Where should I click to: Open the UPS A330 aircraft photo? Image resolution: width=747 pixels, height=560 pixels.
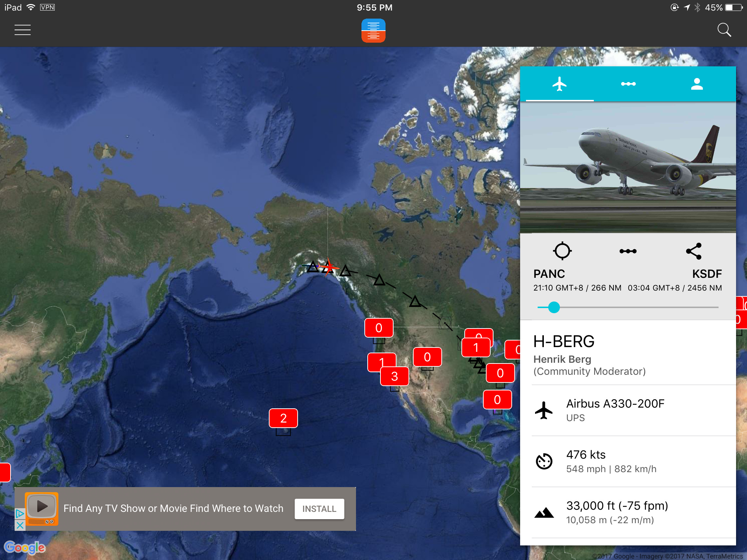pyautogui.click(x=628, y=167)
